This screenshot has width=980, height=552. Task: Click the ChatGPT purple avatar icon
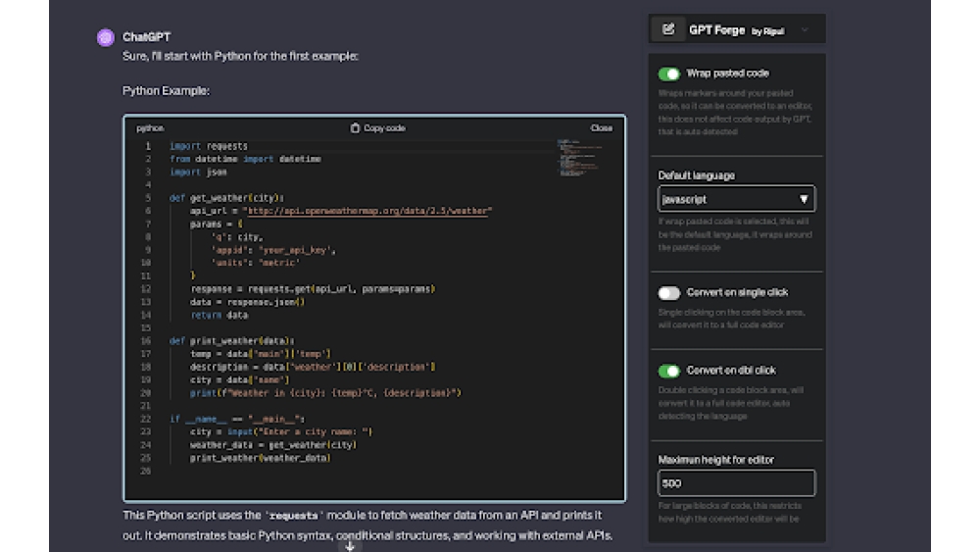click(105, 37)
